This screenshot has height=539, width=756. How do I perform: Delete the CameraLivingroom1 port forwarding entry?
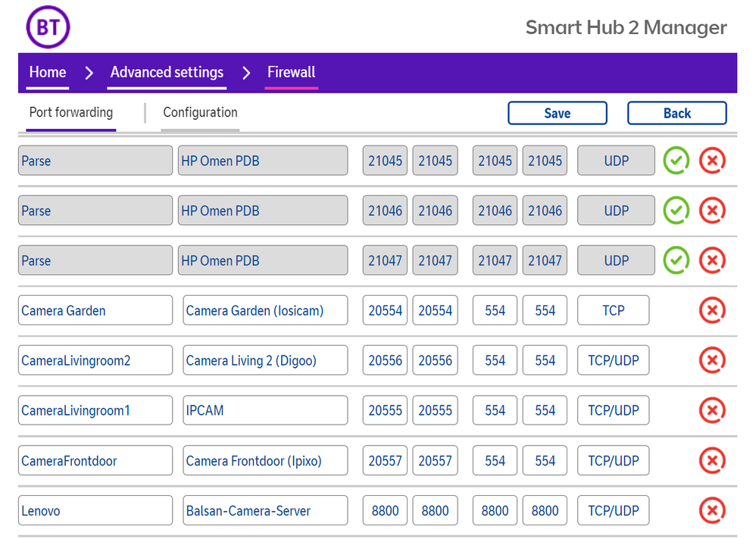coord(711,410)
